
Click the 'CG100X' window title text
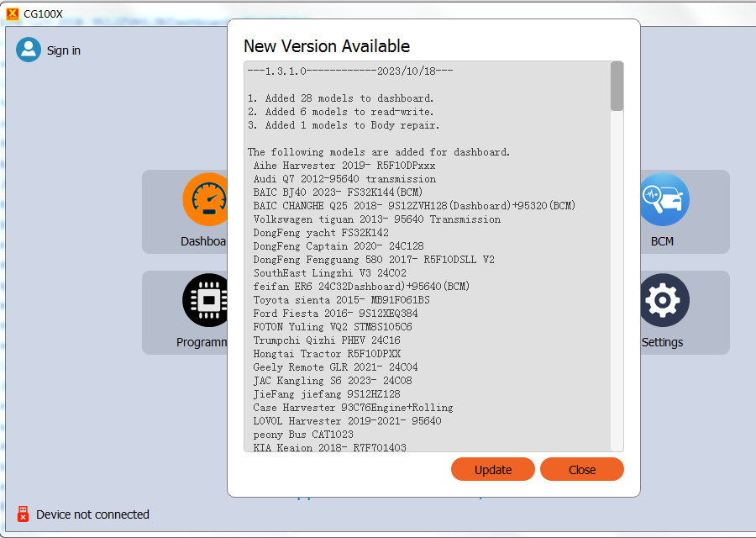(43, 14)
